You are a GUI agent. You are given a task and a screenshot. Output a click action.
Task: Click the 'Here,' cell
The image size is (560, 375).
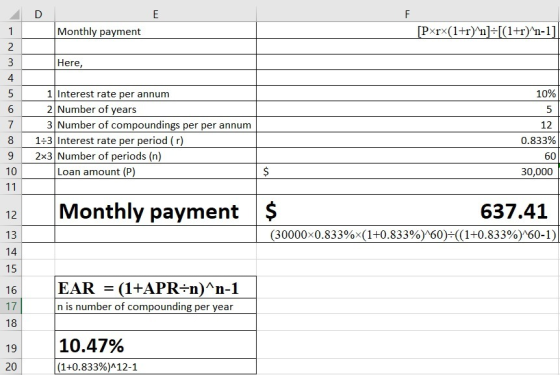155,62
